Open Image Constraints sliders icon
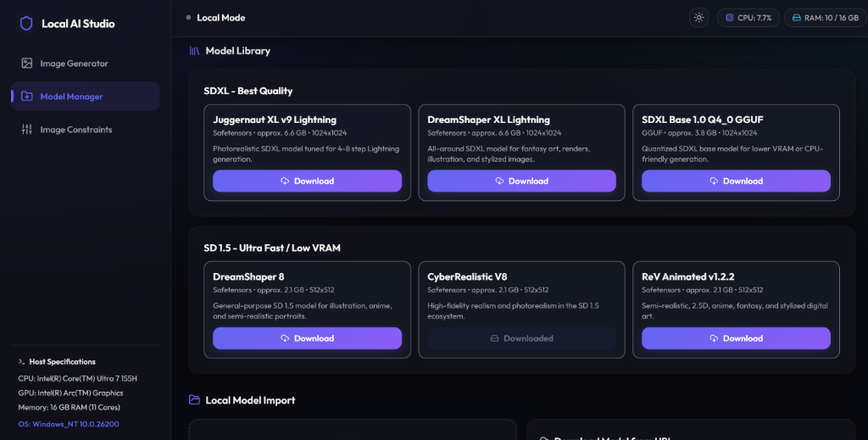 pyautogui.click(x=26, y=130)
